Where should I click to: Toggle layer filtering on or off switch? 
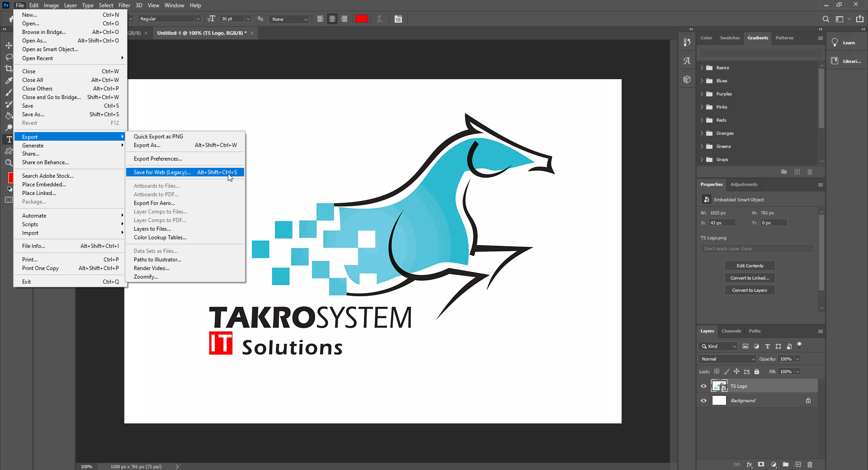pos(799,345)
